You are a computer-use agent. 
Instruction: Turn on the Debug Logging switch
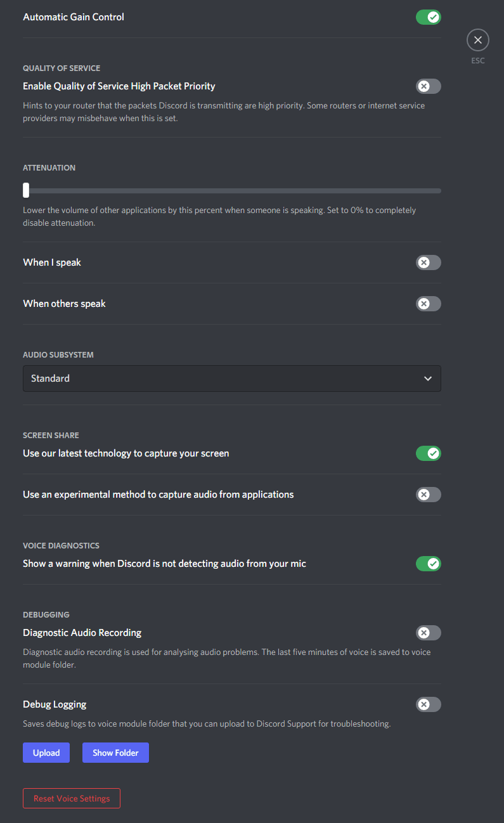coord(428,704)
